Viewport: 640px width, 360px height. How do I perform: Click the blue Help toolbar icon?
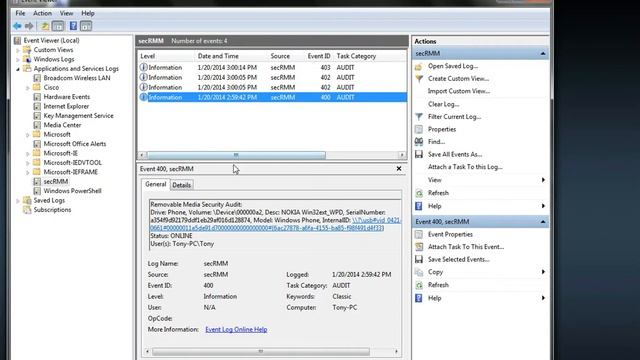[x=73, y=26]
